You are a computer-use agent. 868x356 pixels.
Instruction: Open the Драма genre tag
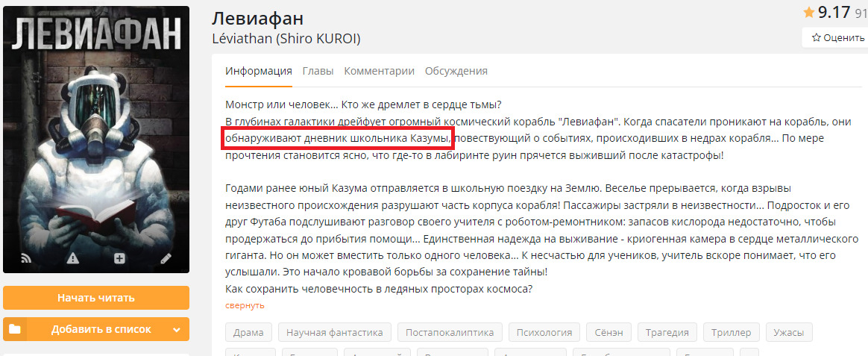248,332
